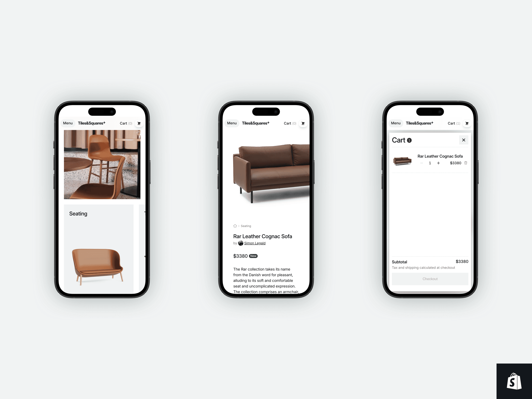This screenshot has height=399, width=532.
Task: Click the close X button on cart panel
Action: point(464,140)
